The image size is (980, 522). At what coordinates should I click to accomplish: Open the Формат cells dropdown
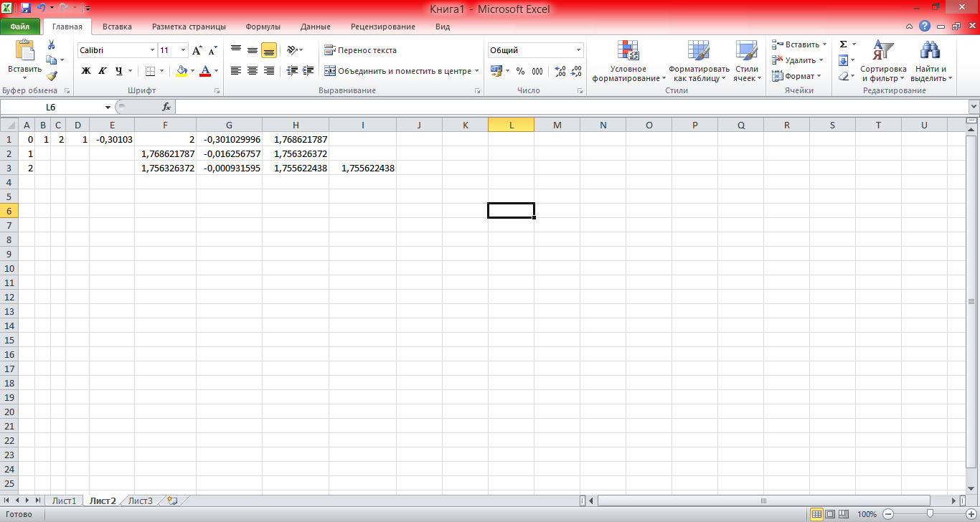tap(819, 76)
